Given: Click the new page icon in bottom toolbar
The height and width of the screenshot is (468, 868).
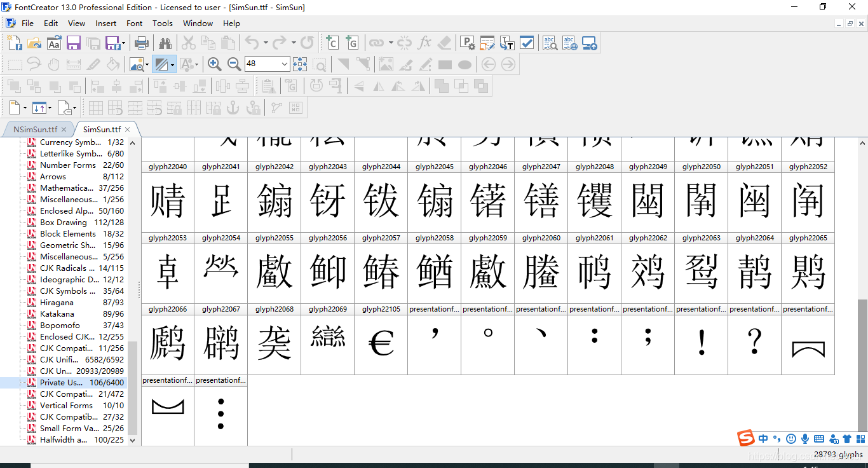Looking at the screenshot, I should 14,107.
